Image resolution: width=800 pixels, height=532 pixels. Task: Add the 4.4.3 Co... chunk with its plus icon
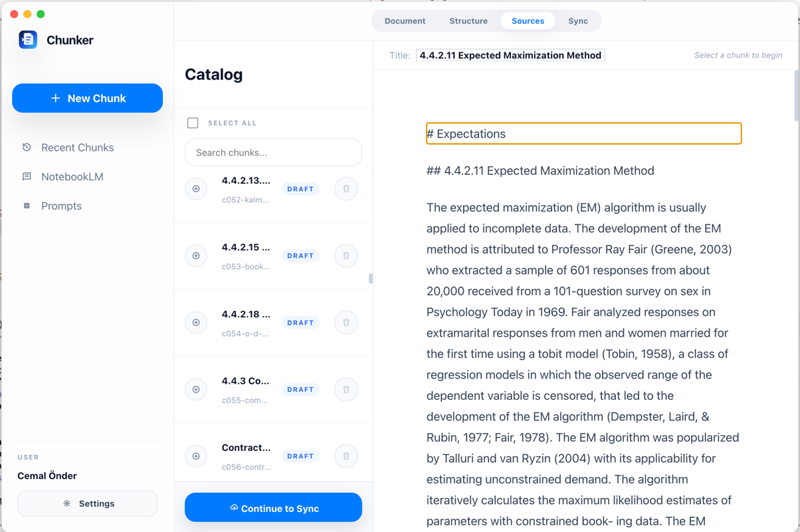[x=196, y=389]
